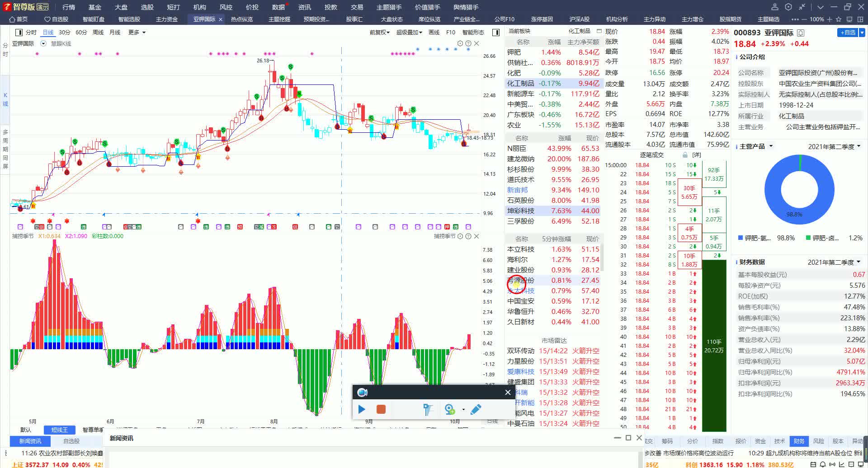Select the recorder pencil annotation tool
Screen dimensions: 868x468
pos(476,409)
